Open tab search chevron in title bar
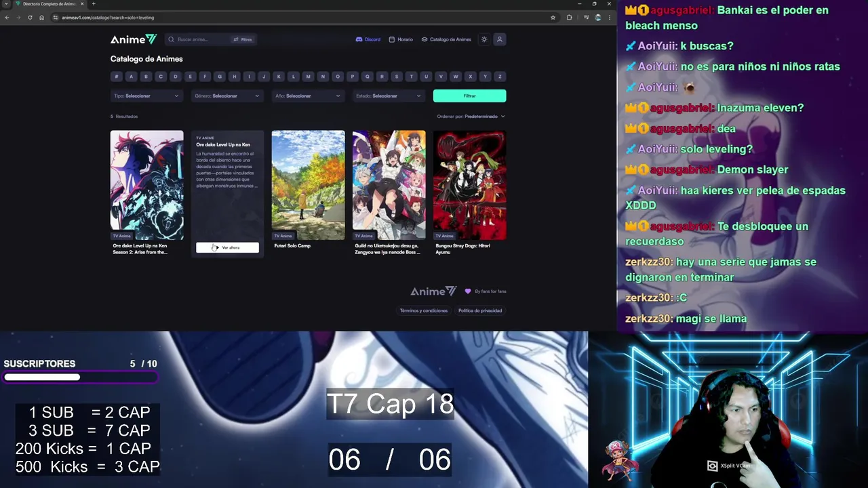Image resolution: width=868 pixels, height=488 pixels. pos(5,4)
